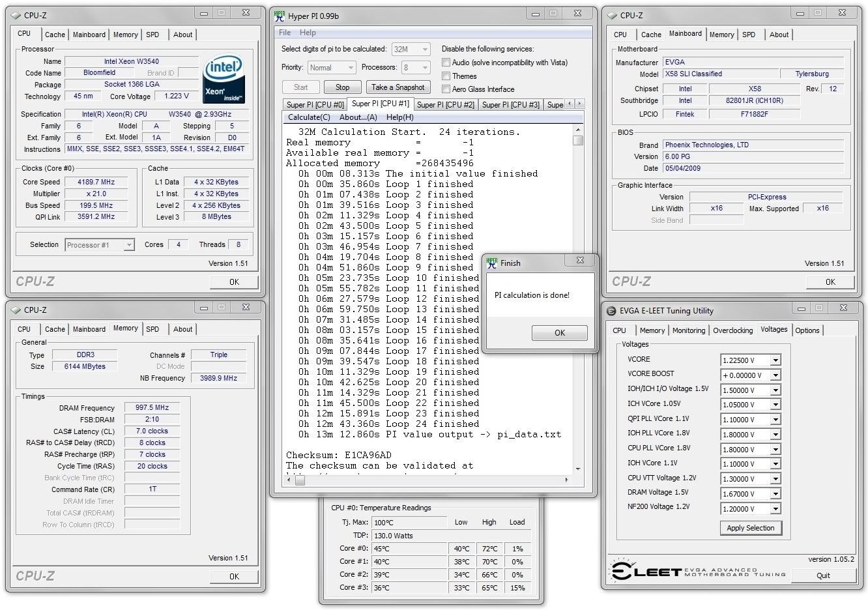
Task: Click the Finish dialog title icon
Action: click(x=492, y=263)
